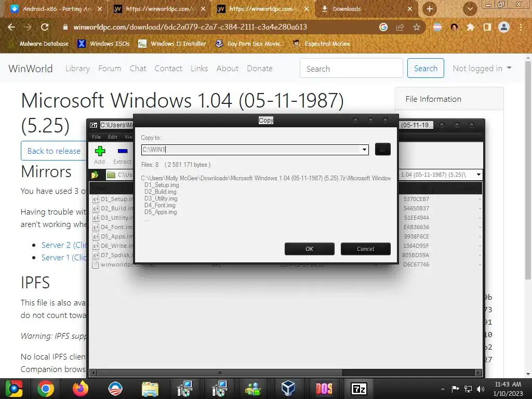
Task: Click the striped flag extension icon
Action: point(437,27)
